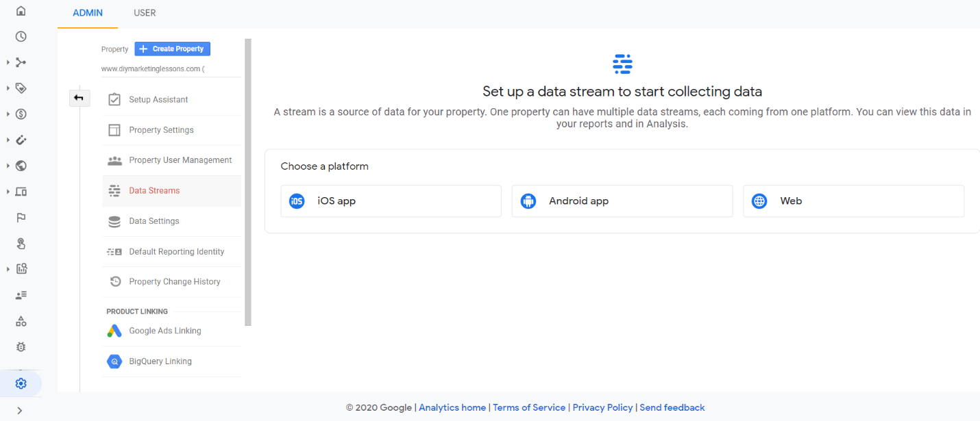This screenshot has width=980, height=421.
Task: Open BigQuery Linking menu item
Action: pos(171,361)
